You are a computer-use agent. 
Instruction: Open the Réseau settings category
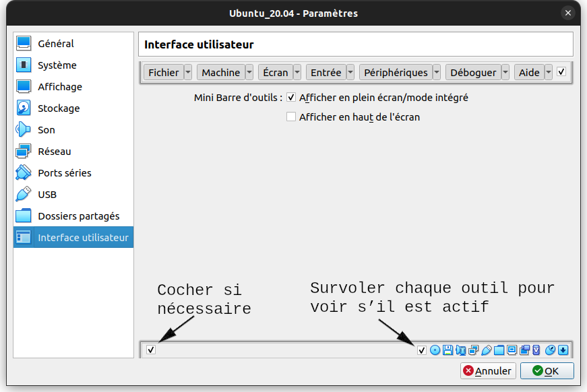coord(55,152)
